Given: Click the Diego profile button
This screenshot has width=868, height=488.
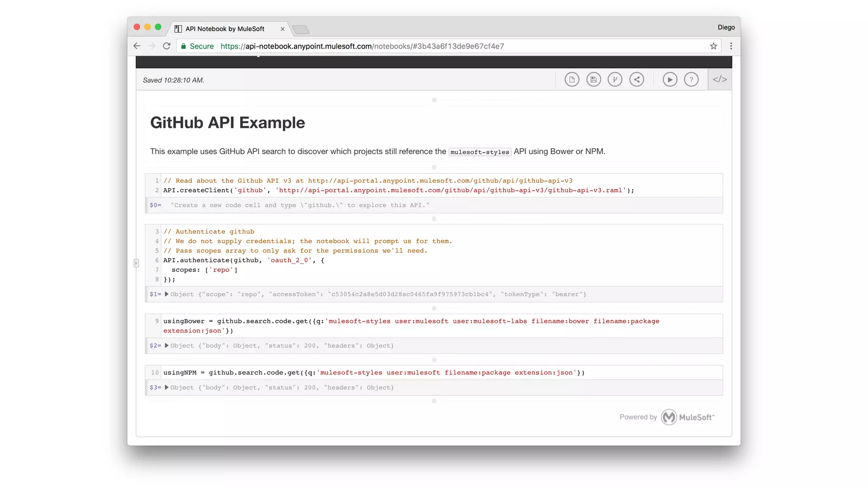Looking at the screenshot, I should click(726, 28).
